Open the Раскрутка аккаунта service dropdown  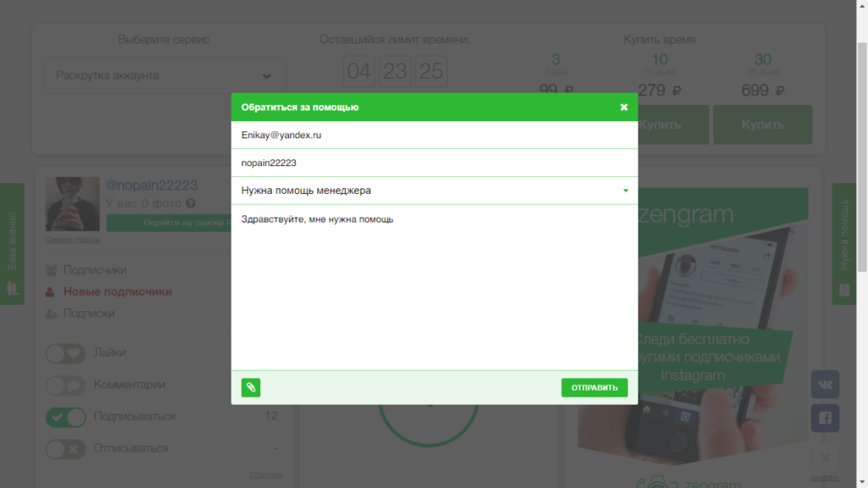(164, 75)
